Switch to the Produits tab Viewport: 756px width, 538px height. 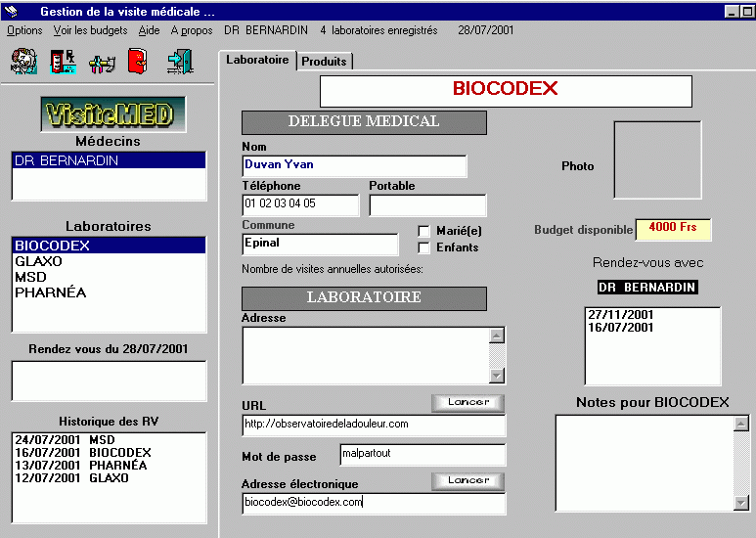tap(324, 62)
